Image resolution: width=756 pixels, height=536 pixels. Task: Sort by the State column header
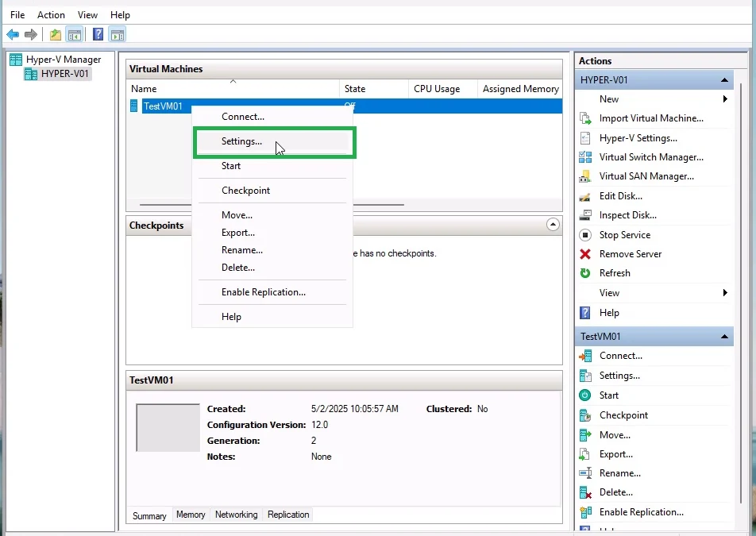click(x=374, y=89)
